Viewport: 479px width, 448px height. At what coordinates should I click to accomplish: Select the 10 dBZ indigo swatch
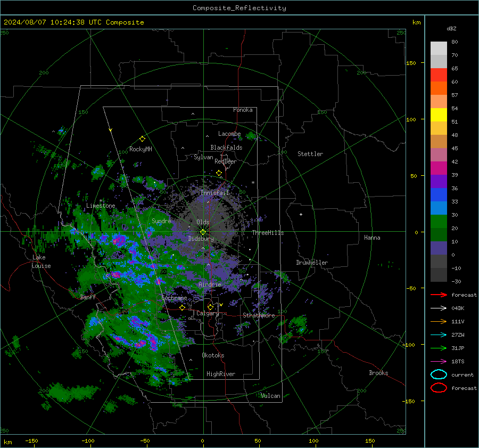point(439,248)
